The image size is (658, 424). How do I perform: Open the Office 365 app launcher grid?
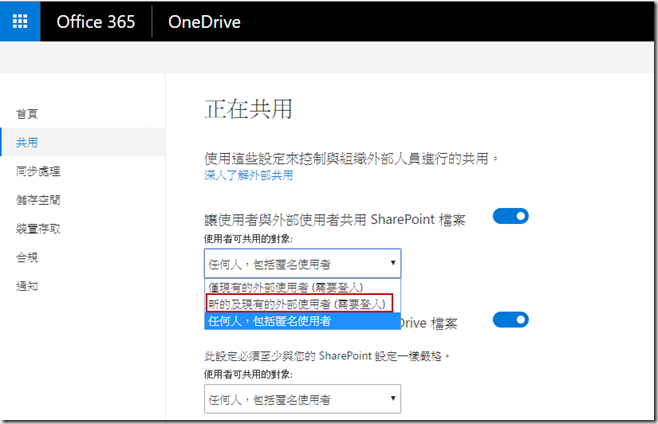(x=21, y=21)
